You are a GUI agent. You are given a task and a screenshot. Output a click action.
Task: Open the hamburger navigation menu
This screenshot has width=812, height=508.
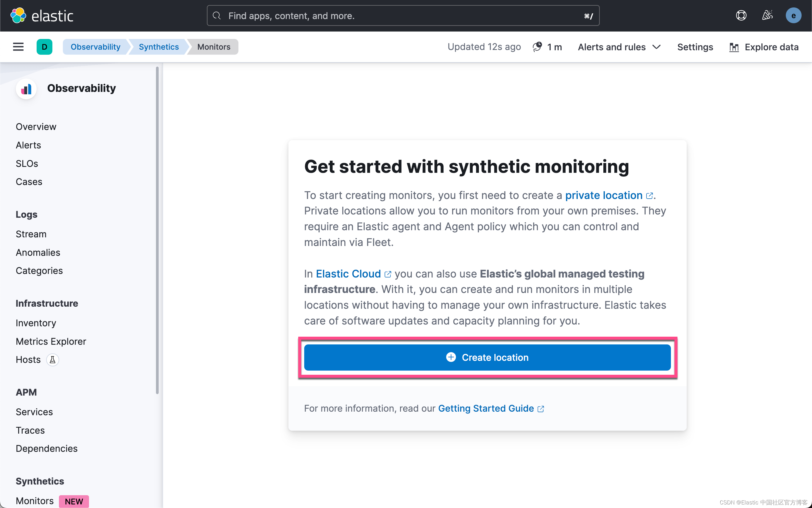(18, 47)
